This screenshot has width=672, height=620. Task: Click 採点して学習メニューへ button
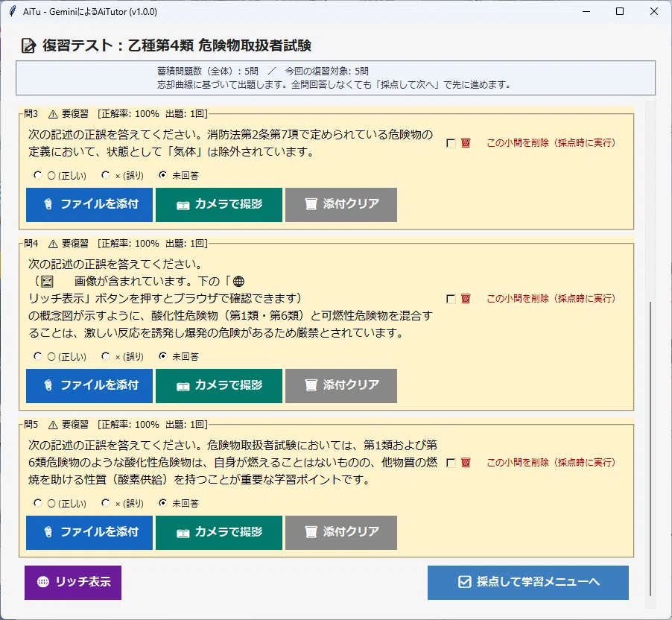tap(528, 582)
